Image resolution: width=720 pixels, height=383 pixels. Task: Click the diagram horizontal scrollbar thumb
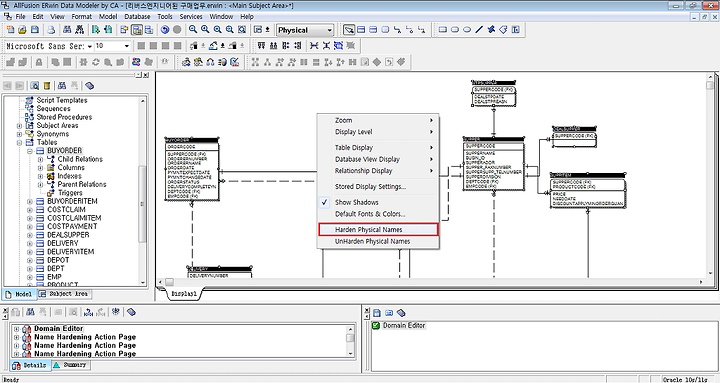169,282
